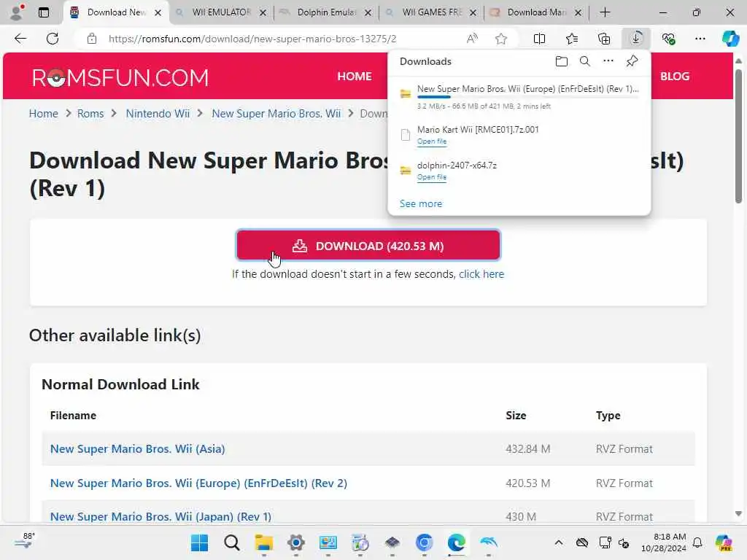This screenshot has width=747, height=560.
Task: Open Microsoft Edge taskbar icon
Action: coord(457,542)
